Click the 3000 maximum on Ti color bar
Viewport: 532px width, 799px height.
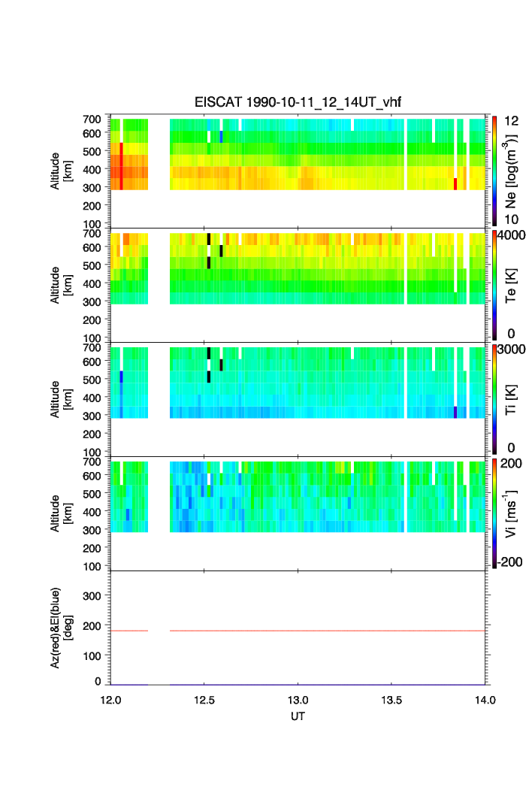[x=511, y=349]
